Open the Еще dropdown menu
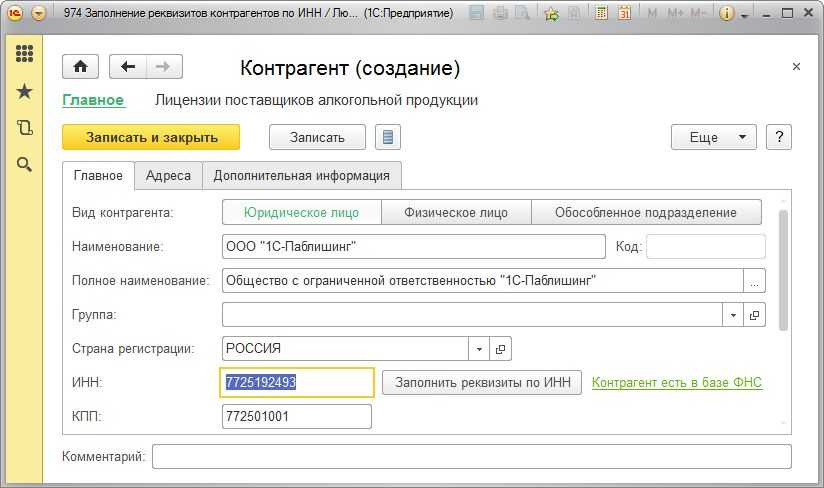824x488 pixels. click(x=714, y=138)
